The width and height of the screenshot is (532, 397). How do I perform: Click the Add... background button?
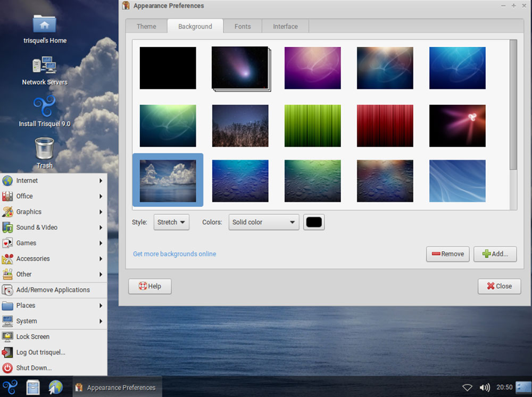tap(495, 254)
